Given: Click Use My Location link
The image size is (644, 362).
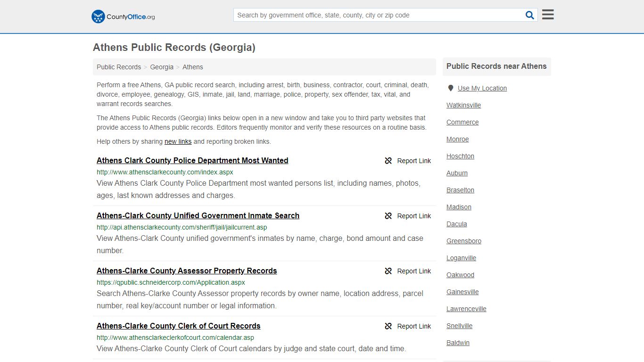Looking at the screenshot, I should coord(482,88).
